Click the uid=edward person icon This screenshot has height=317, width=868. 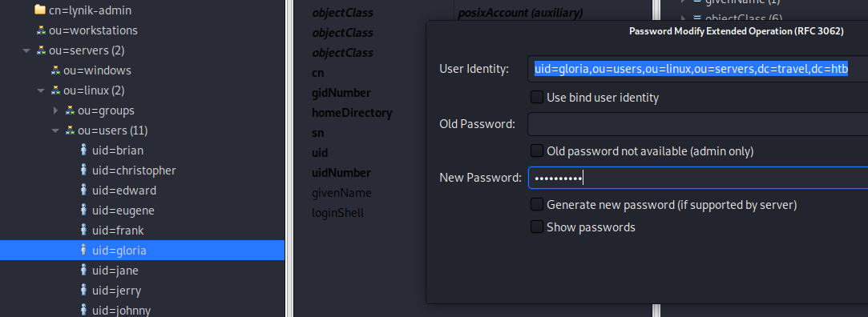coord(83,191)
